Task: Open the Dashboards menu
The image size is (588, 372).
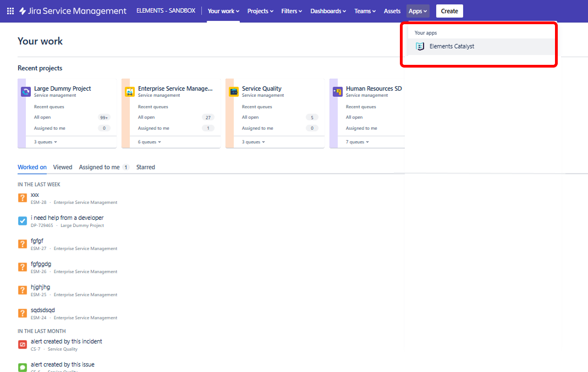Action: pyautogui.click(x=328, y=10)
